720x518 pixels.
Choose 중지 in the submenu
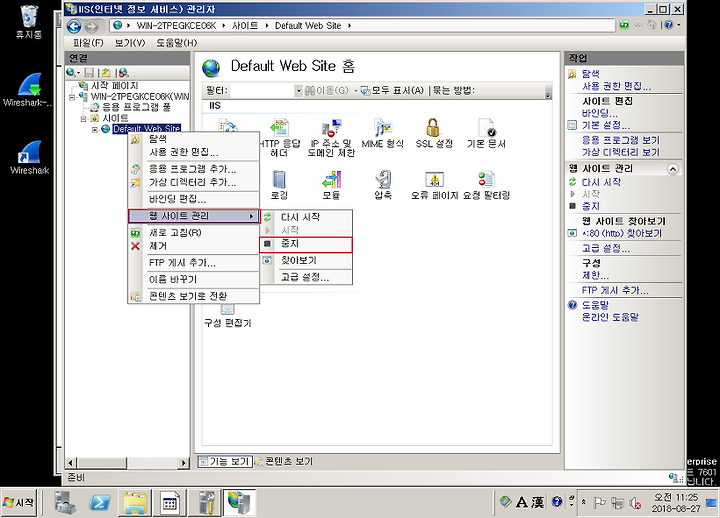tap(306, 245)
